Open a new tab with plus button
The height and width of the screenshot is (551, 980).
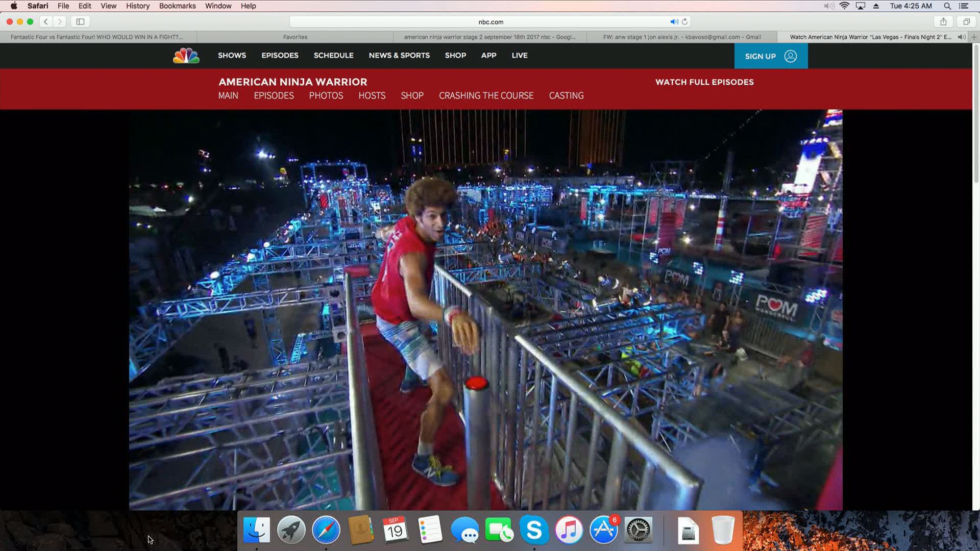(974, 37)
